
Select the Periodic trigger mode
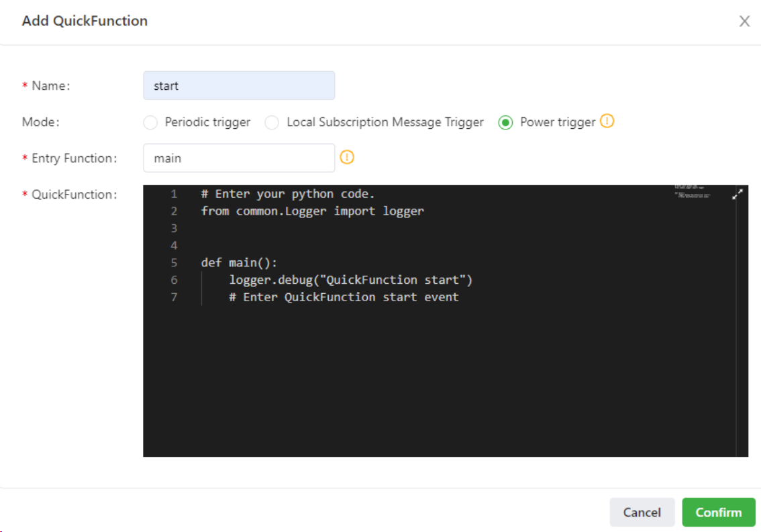tap(152, 122)
